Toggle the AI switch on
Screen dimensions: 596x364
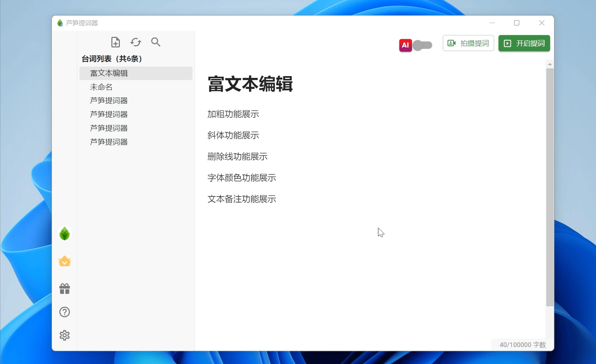tap(422, 45)
